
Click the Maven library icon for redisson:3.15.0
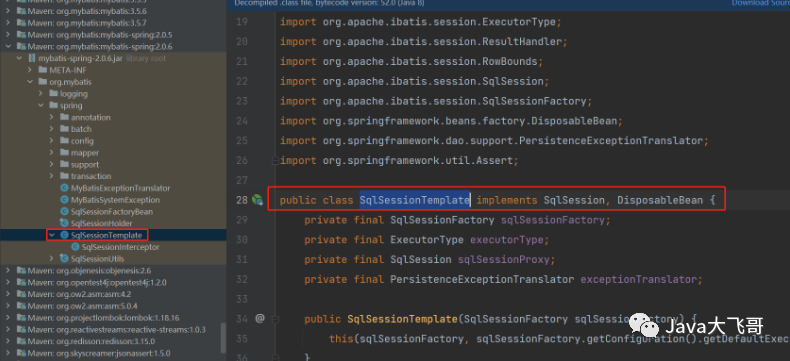click(x=21, y=341)
